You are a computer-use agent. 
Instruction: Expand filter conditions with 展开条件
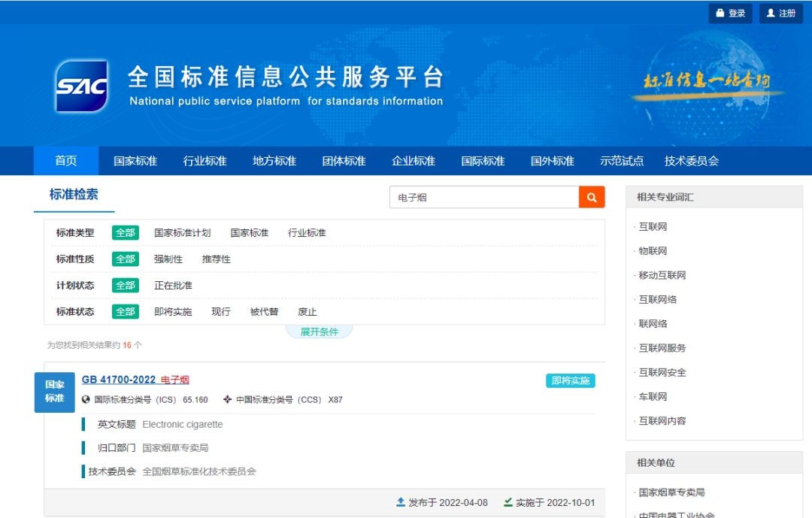click(319, 332)
